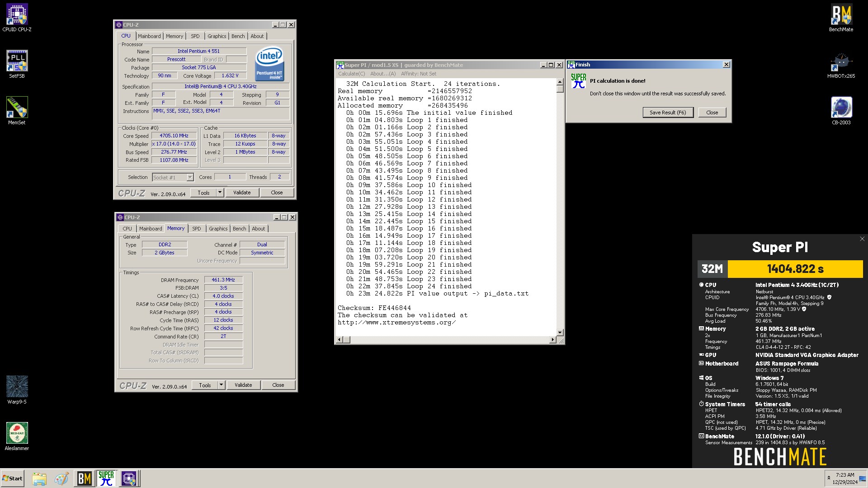Open the Aleslammer desktop icon

[17, 436]
